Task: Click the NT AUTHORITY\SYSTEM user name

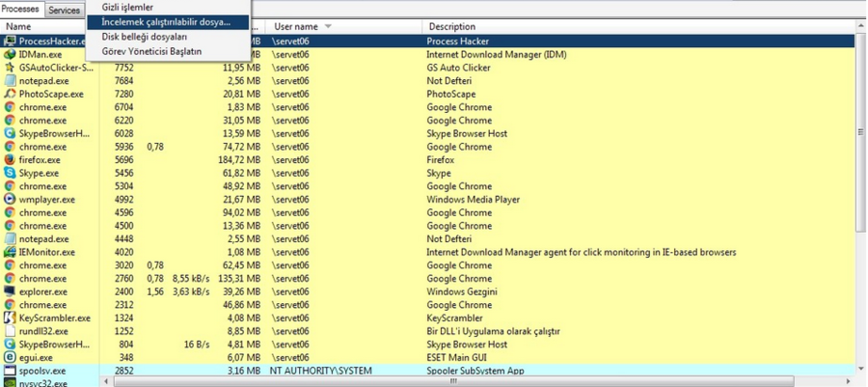Action: coord(320,371)
